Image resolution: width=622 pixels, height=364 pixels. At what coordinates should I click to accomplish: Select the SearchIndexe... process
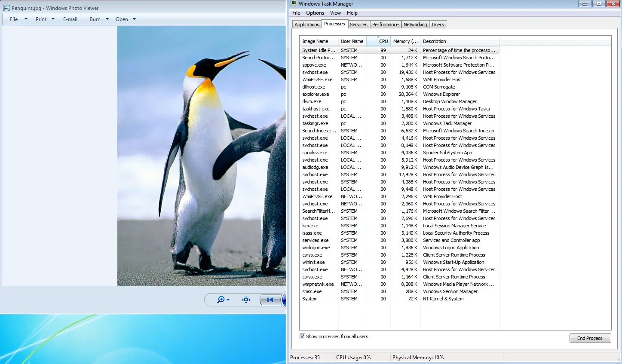(399, 131)
